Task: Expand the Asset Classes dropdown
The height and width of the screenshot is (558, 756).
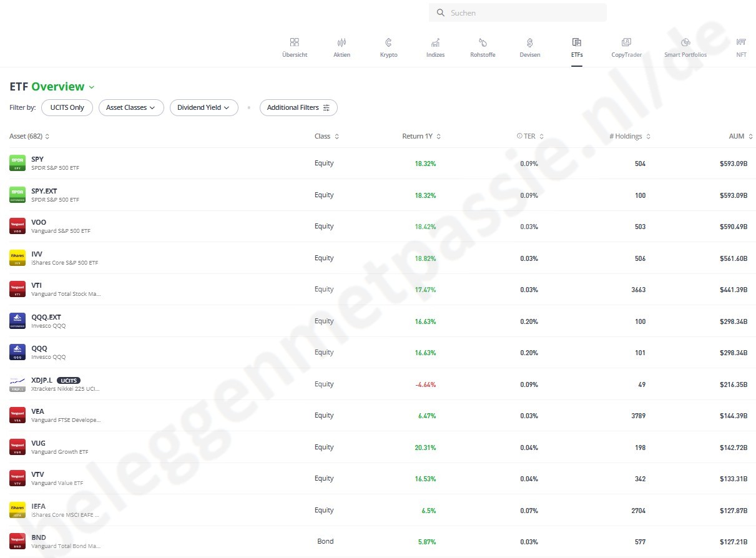Action: (x=130, y=107)
